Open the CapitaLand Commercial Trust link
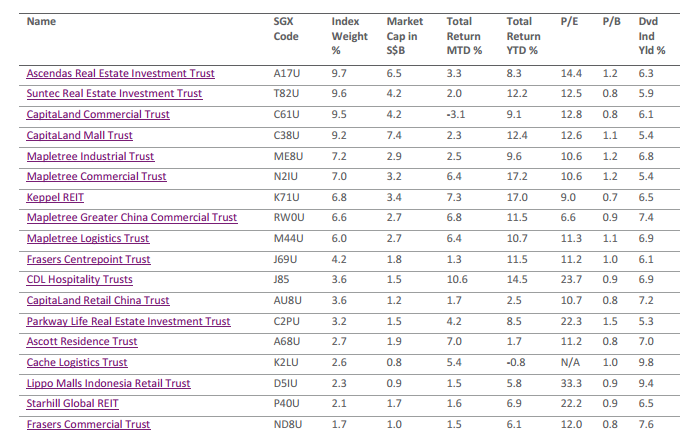The width and height of the screenshot is (698, 430). pos(97,115)
